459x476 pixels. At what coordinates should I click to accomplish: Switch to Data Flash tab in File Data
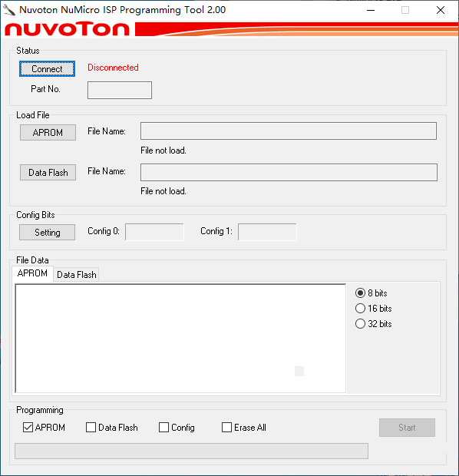tap(77, 275)
